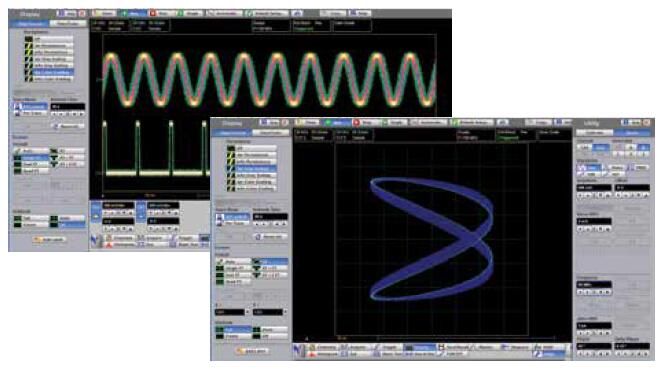Screen dimensions: 666x371
Task: Click the highlighted Display button in the bottom menu bar
Action: (x=419, y=347)
